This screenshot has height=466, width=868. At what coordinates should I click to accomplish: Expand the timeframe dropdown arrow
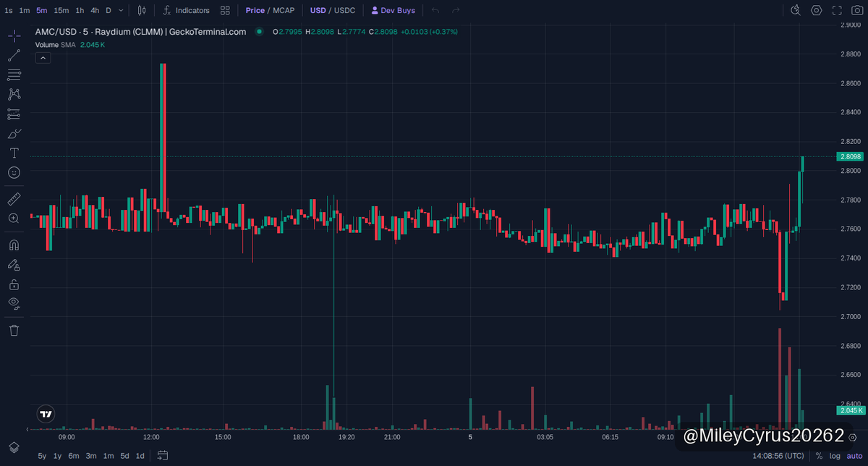tap(121, 10)
